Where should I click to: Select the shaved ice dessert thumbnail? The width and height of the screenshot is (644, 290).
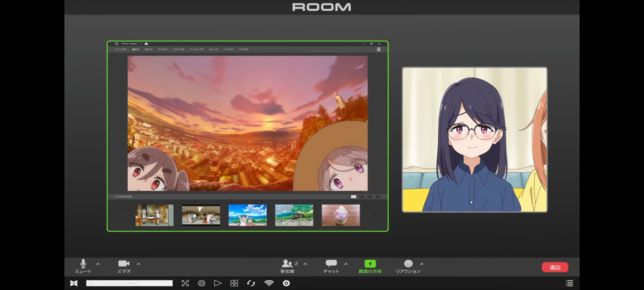coord(341,215)
